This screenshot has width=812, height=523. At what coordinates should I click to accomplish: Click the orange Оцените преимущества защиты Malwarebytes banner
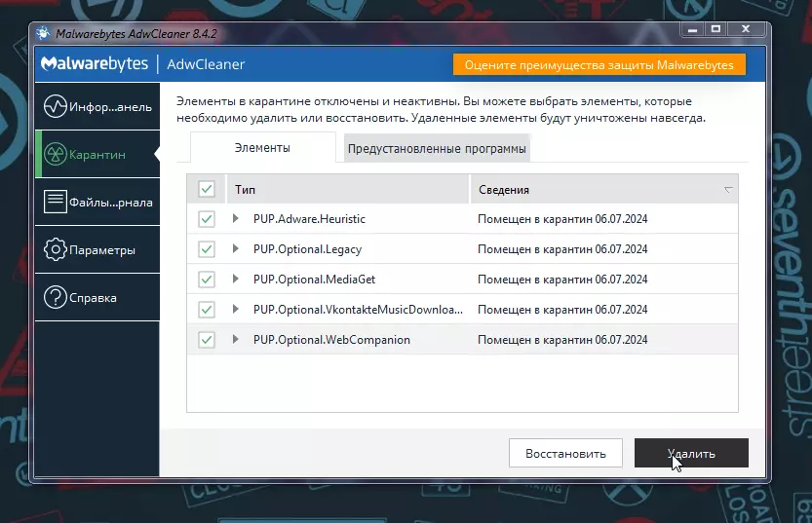(599, 65)
